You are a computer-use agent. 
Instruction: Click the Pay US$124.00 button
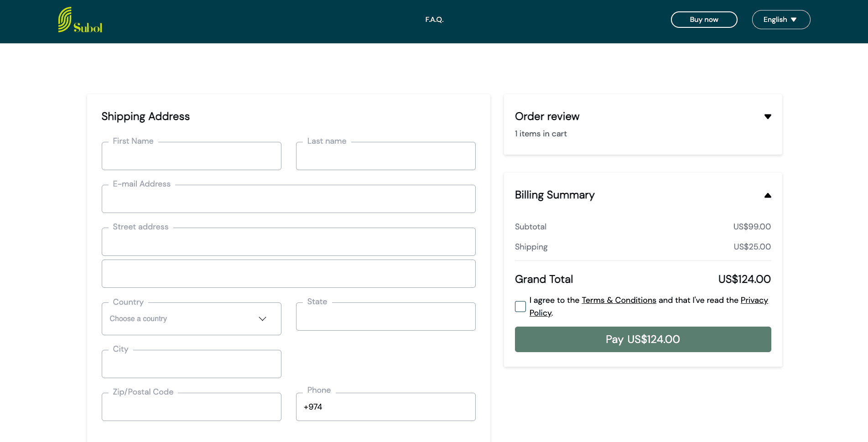643,339
